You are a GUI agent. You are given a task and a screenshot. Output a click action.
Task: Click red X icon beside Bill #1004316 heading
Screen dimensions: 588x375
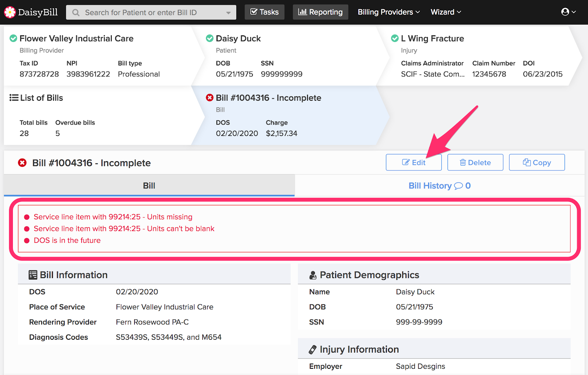(22, 163)
